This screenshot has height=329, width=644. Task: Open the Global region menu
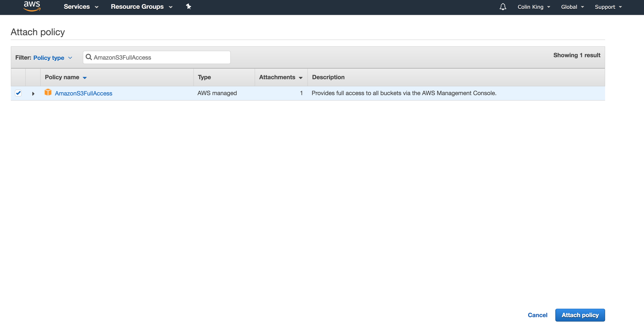572,7
